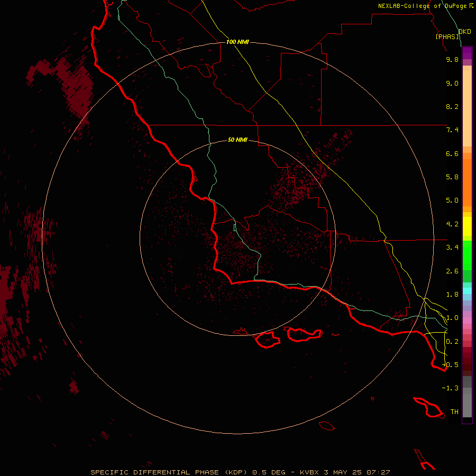This screenshot has width=476, height=476.
Task: Click the 1.0 scale value
Action: click(x=452, y=318)
